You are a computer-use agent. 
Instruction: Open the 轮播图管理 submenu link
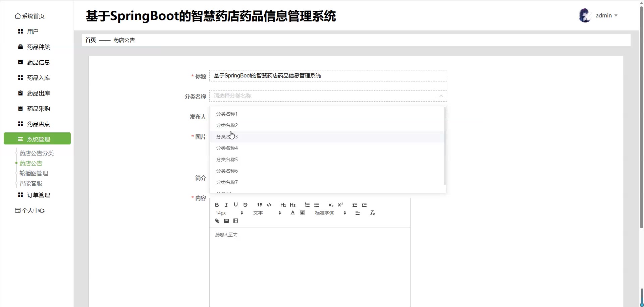point(34,173)
